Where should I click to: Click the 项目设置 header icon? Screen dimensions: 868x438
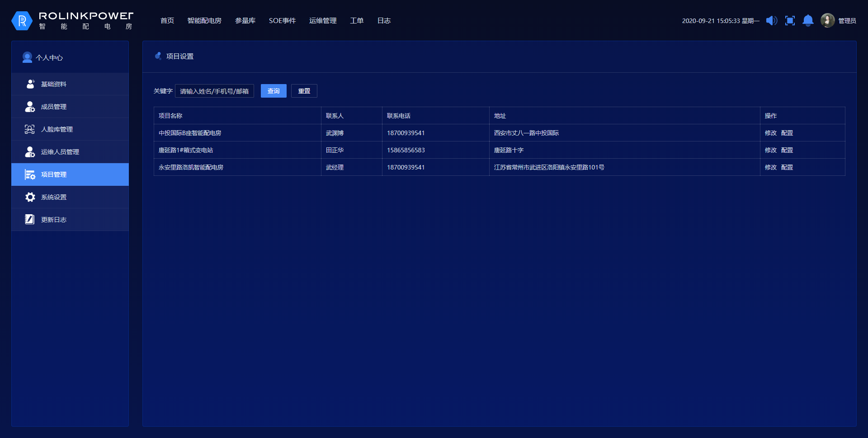158,56
